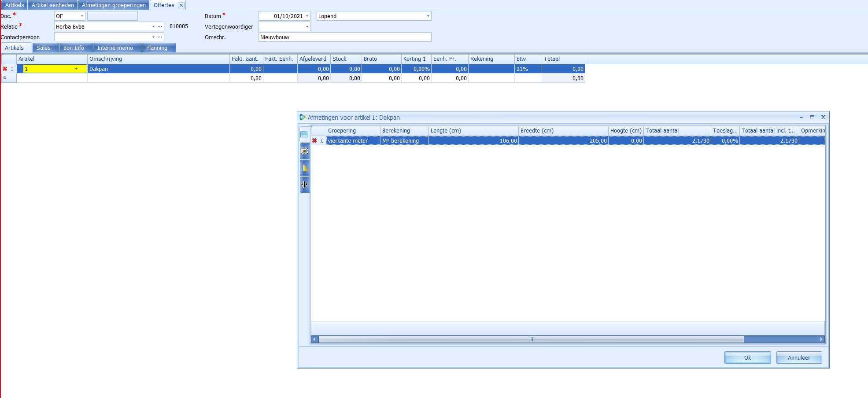Image resolution: width=868 pixels, height=398 pixels.
Task: Click the horizontal scrollbar thumb in dialog
Action: pyautogui.click(x=531, y=339)
